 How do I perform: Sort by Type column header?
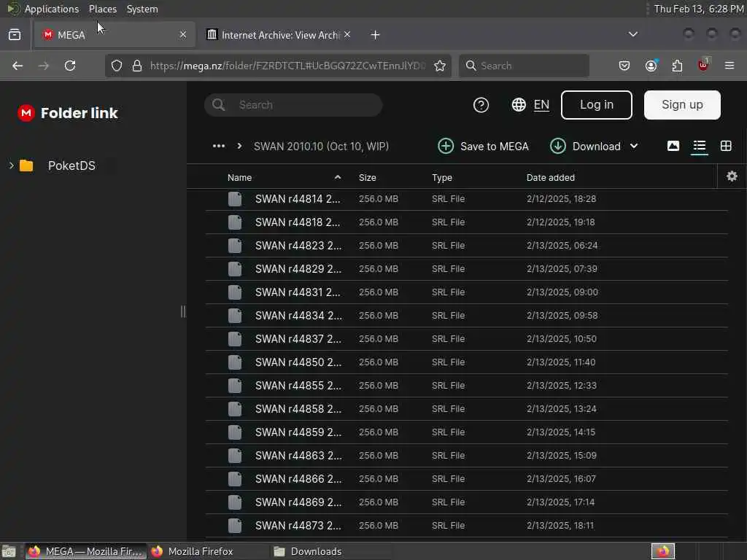[x=441, y=178]
